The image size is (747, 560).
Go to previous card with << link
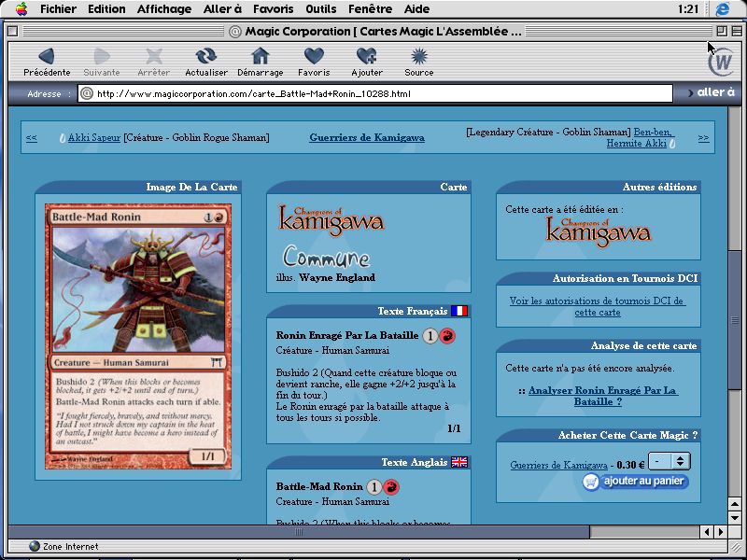(32, 137)
